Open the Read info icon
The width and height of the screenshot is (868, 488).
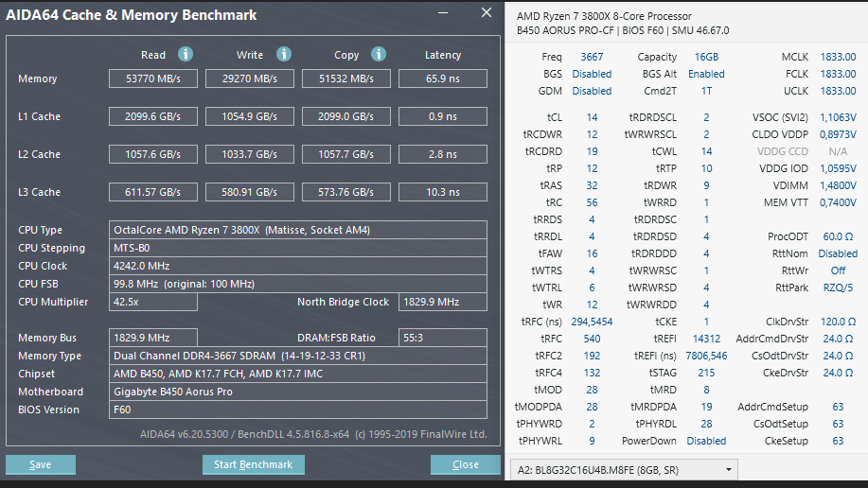point(186,54)
